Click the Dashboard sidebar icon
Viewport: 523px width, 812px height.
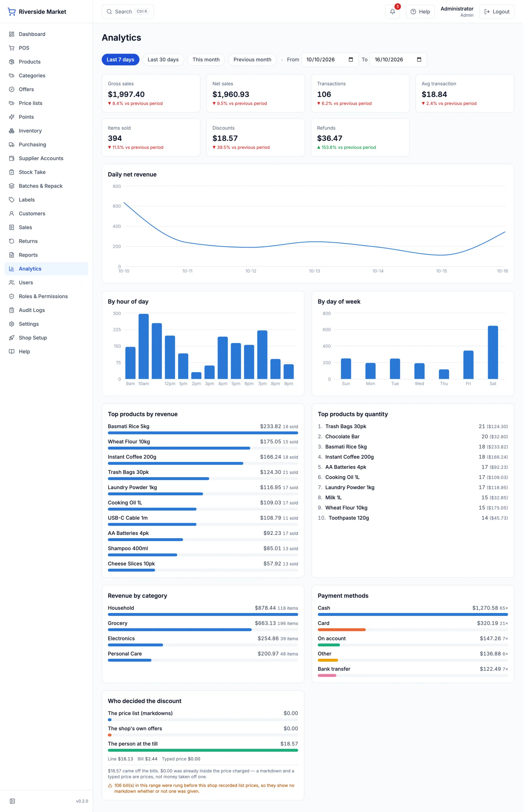[11, 34]
